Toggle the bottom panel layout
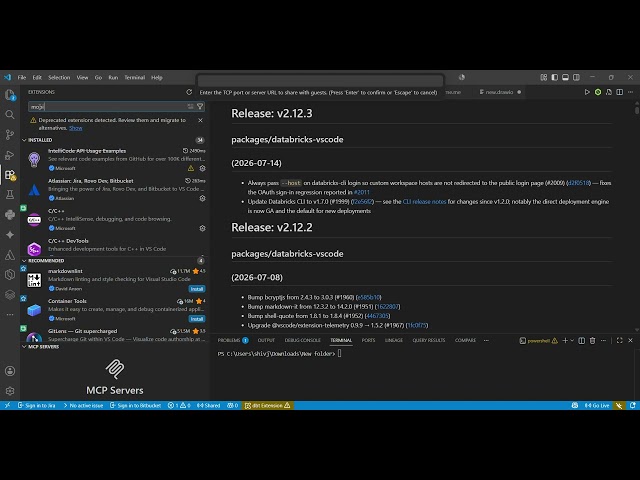640x480 pixels. click(565, 77)
